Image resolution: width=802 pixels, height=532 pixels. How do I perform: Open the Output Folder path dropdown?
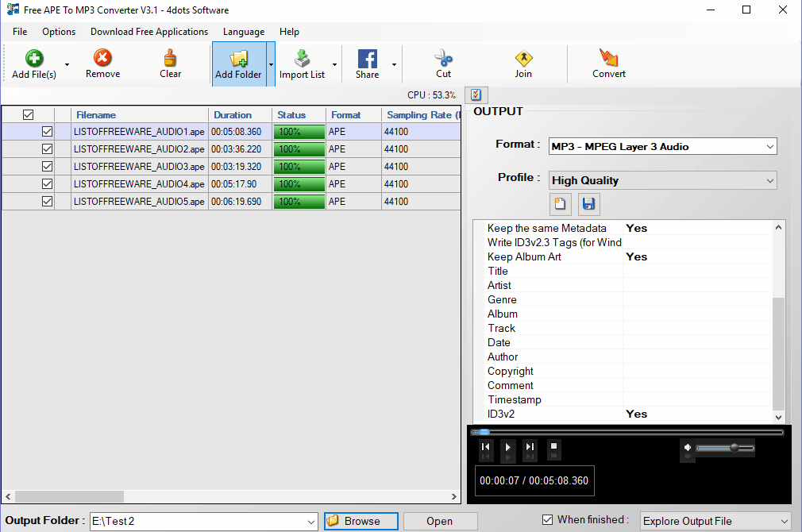(x=311, y=522)
